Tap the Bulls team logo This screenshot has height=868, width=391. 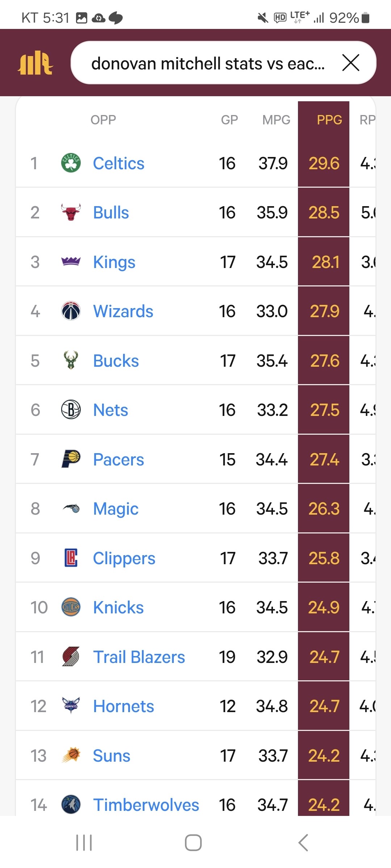(71, 212)
